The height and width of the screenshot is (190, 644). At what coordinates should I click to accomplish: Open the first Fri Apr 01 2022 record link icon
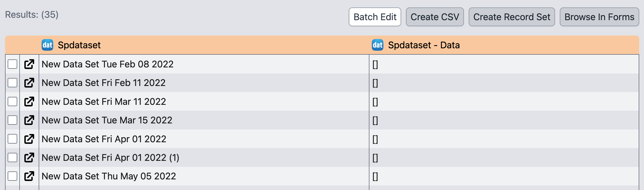pyautogui.click(x=29, y=139)
